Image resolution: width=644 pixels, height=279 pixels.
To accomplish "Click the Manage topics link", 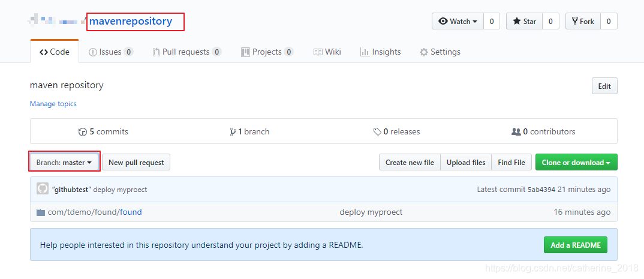I will 53,104.
